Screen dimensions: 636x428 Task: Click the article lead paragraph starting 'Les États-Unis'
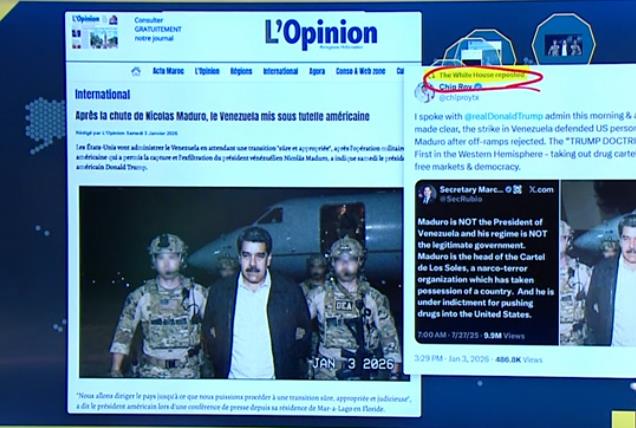point(240,158)
